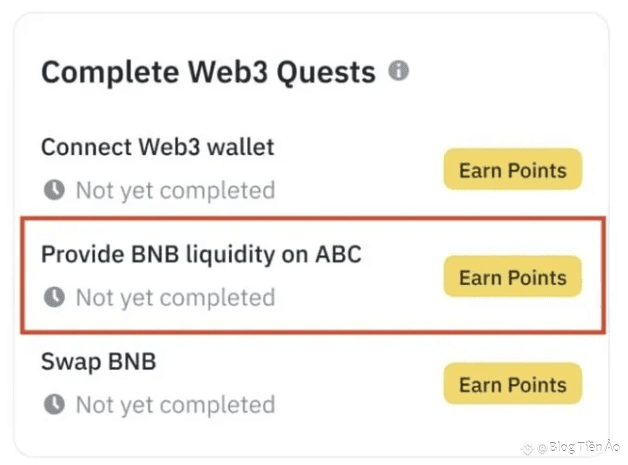
Task: Open the Connect Web3 wallet quest title
Action: click(x=158, y=147)
